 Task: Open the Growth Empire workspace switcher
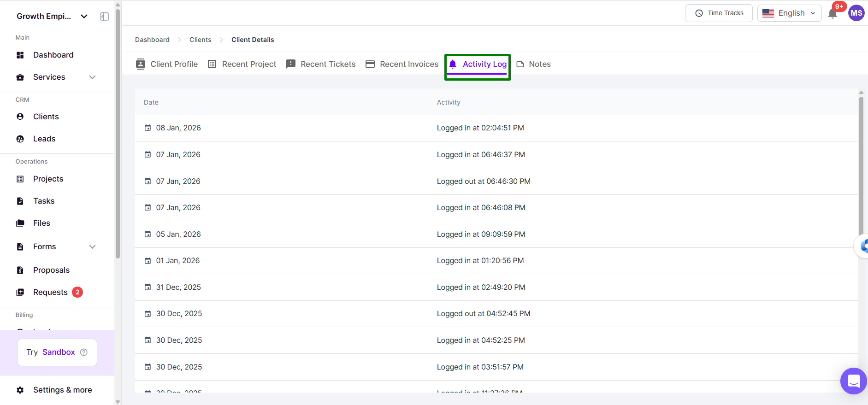(x=52, y=17)
